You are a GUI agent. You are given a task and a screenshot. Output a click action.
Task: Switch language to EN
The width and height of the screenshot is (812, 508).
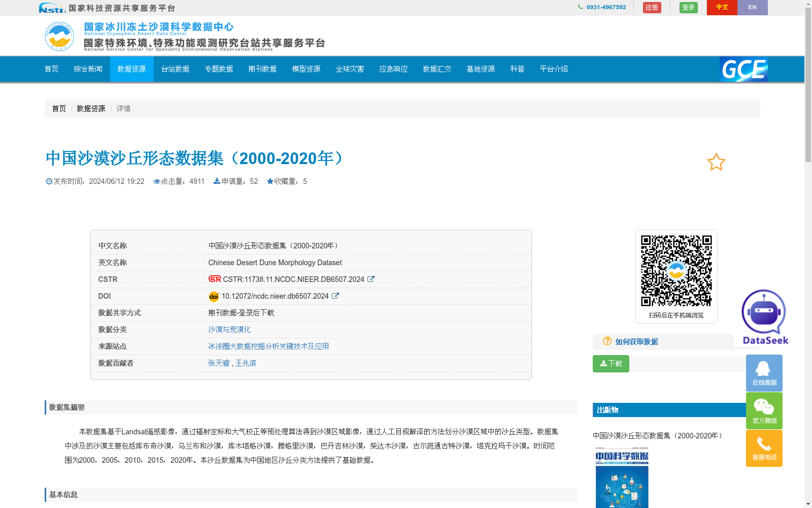(753, 8)
